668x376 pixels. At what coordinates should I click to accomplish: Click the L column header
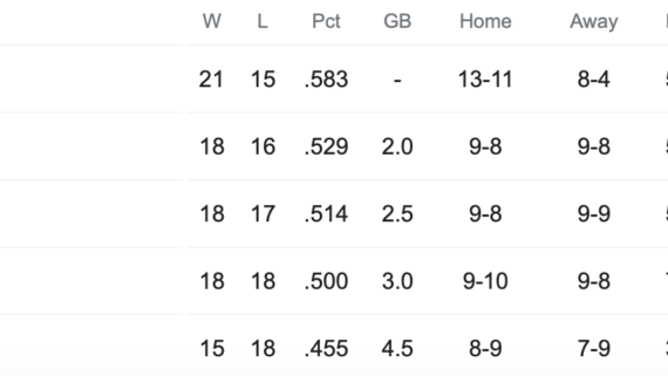262,21
